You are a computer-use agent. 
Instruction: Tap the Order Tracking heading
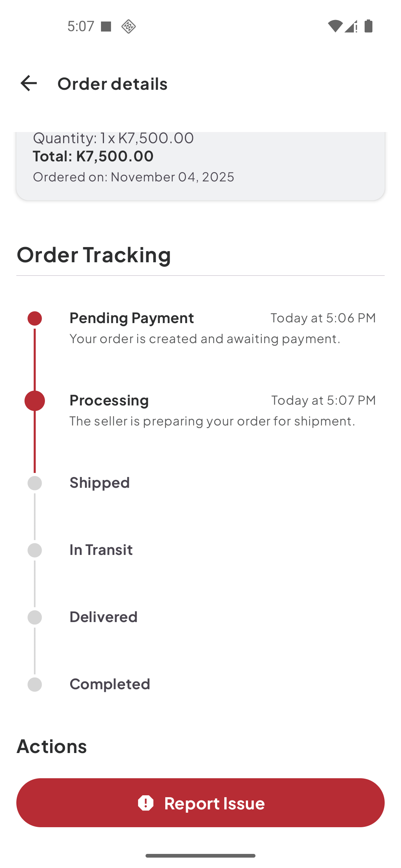pos(94,255)
